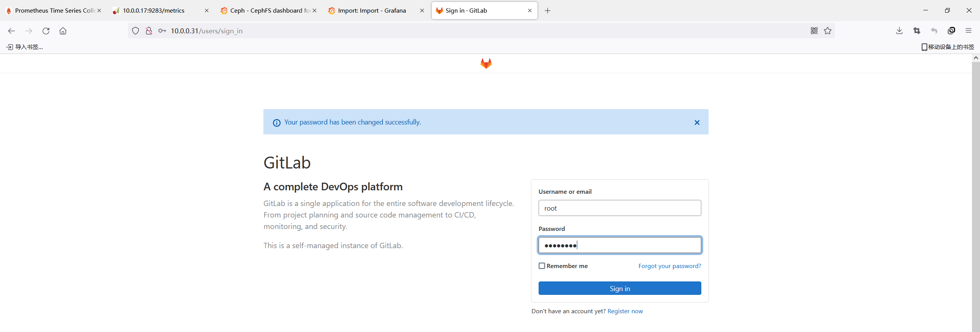Open the QR code icon in address bar
Image resolution: width=980 pixels, height=332 pixels.
(814, 31)
